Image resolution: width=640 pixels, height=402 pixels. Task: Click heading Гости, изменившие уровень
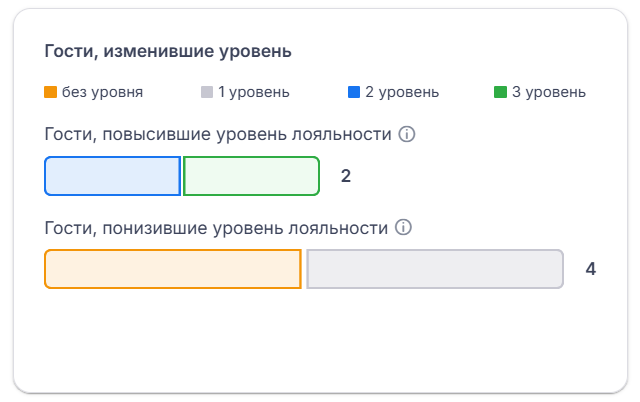coord(168,51)
